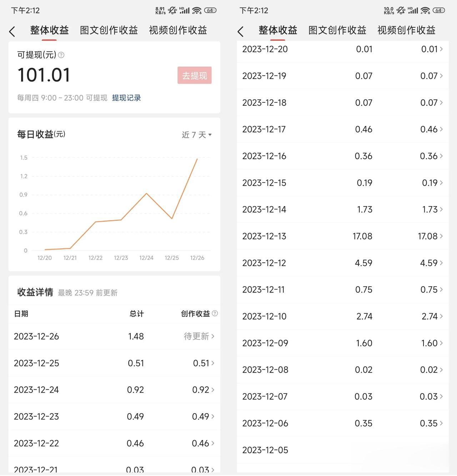Tap the 去提现 withdraw button
The image size is (457, 476).
[x=195, y=75]
